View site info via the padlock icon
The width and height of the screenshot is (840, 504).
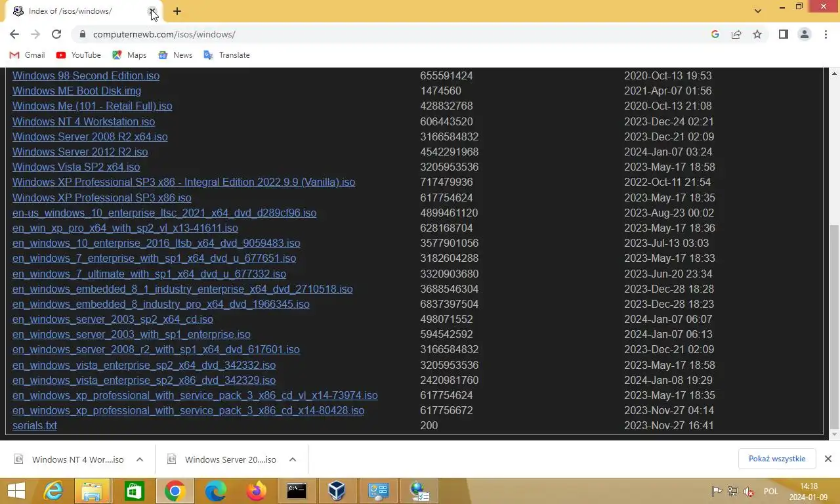[82, 34]
